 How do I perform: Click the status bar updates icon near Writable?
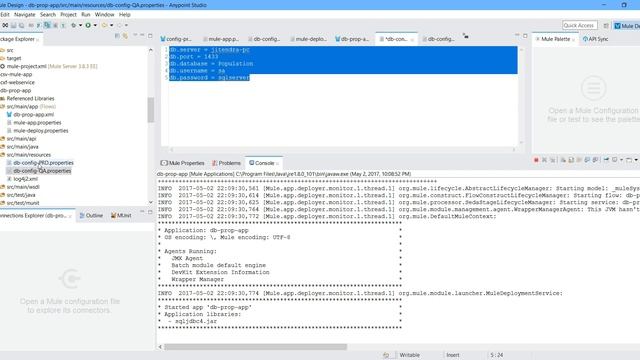click(386, 355)
